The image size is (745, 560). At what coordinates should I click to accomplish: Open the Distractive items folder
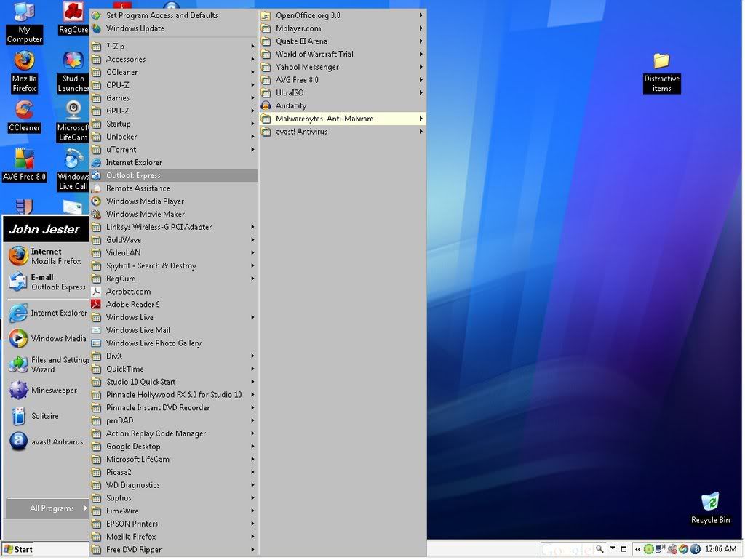[x=661, y=73]
